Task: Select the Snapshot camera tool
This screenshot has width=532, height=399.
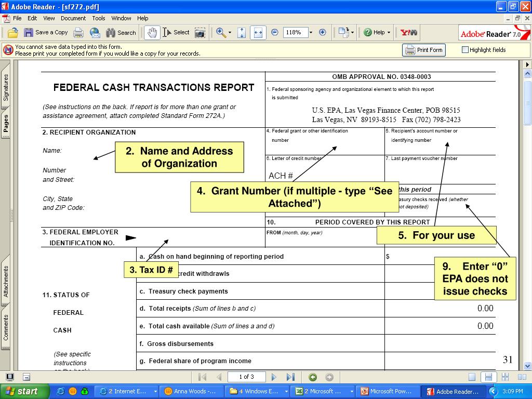Action: click(x=200, y=33)
